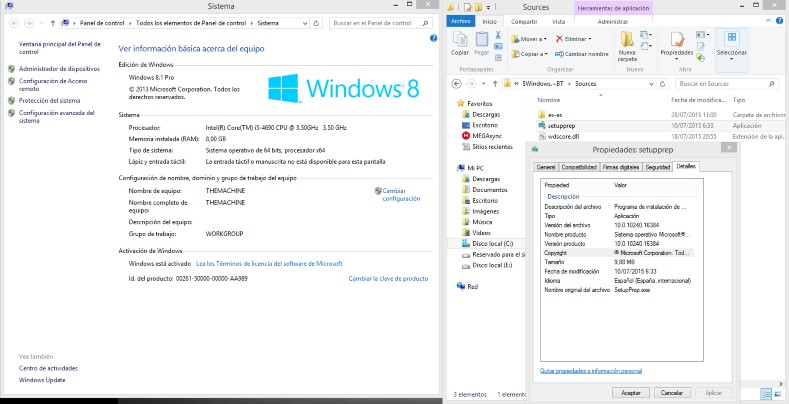Click System window back arrow button
This screenshot has height=404, width=789.
coord(14,23)
